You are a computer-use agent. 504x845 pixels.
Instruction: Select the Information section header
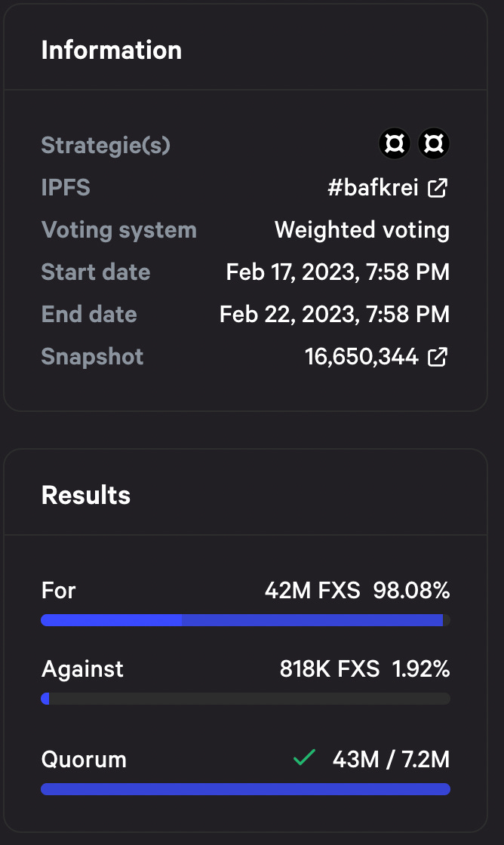tap(112, 50)
